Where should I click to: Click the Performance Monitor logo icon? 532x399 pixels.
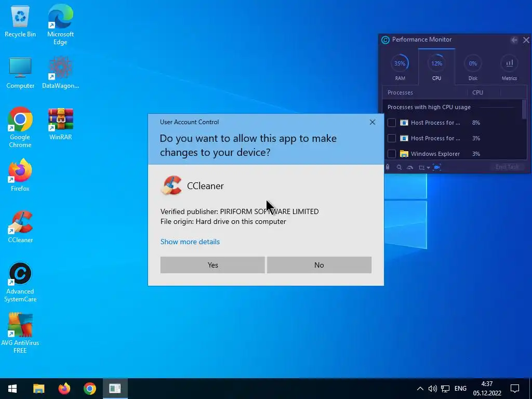[385, 40]
